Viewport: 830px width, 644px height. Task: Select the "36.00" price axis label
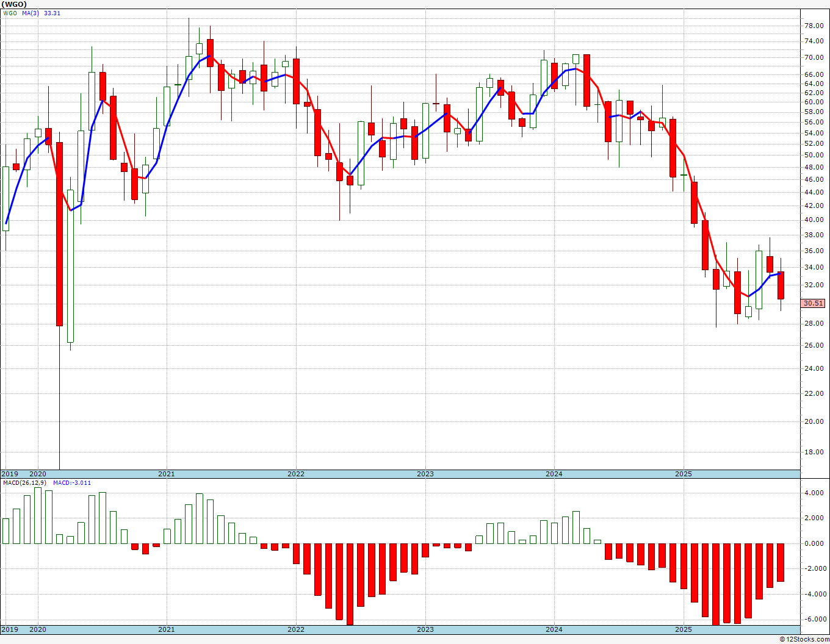coord(814,251)
